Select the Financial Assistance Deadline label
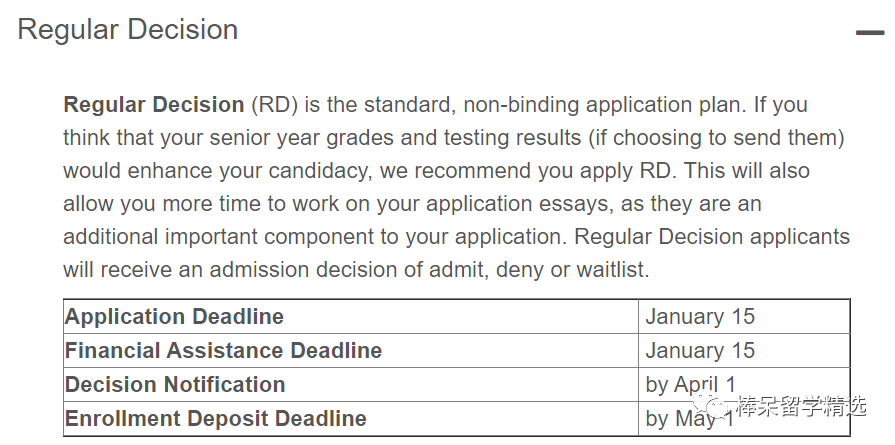Screen dimensions: 895x445 224,351
